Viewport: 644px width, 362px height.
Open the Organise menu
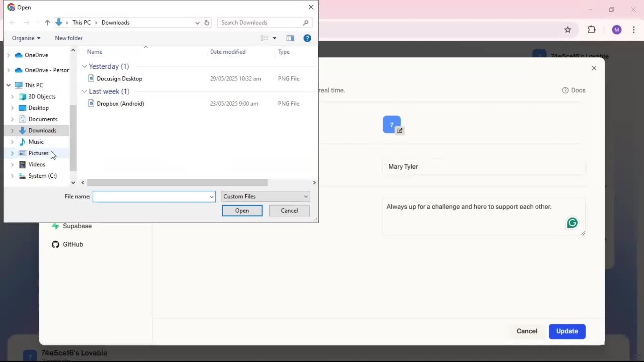[x=26, y=38]
